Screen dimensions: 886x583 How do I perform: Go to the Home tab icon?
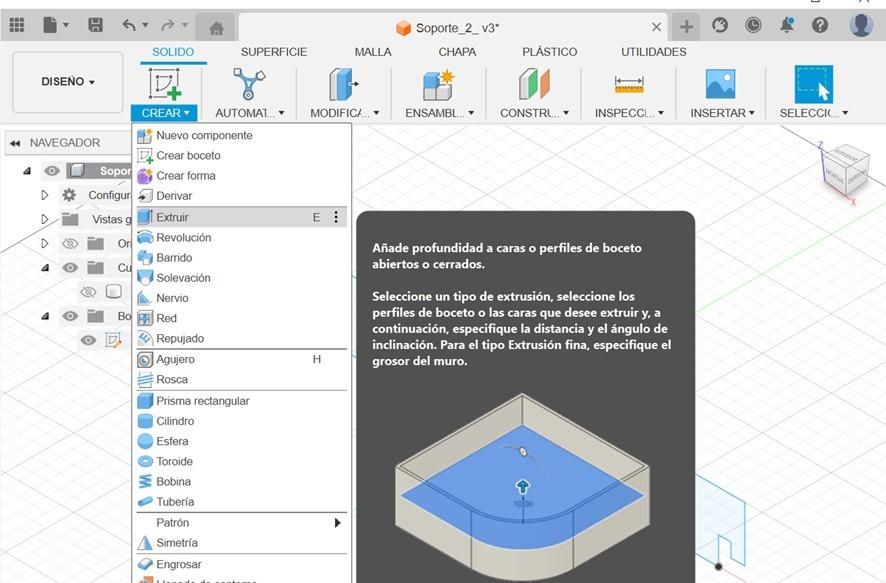216,27
